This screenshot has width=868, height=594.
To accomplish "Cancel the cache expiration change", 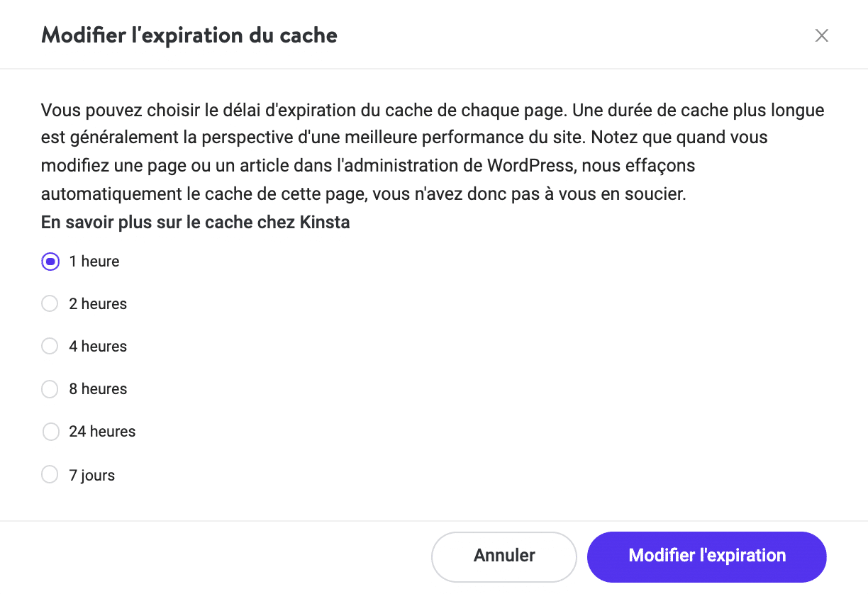I will [x=503, y=556].
